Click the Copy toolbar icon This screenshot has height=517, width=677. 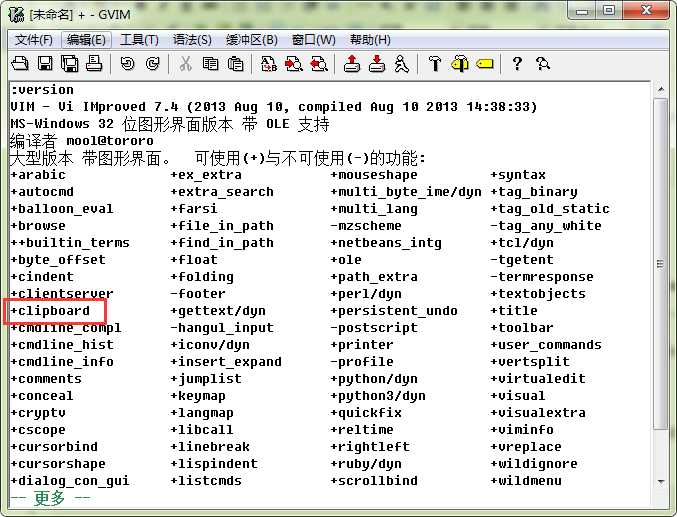click(x=210, y=64)
